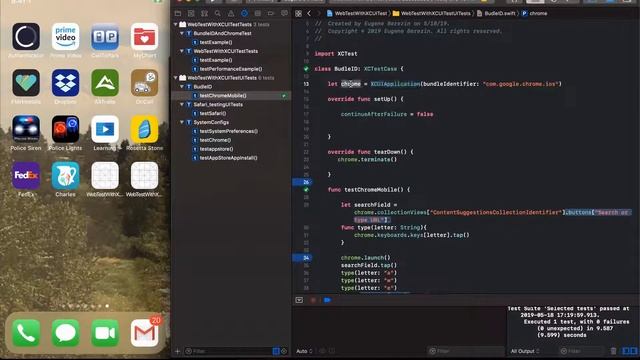The width and height of the screenshot is (640, 360).
Task: Collapse WebTestWithXCUITestUITests target group
Action: pos(176,78)
